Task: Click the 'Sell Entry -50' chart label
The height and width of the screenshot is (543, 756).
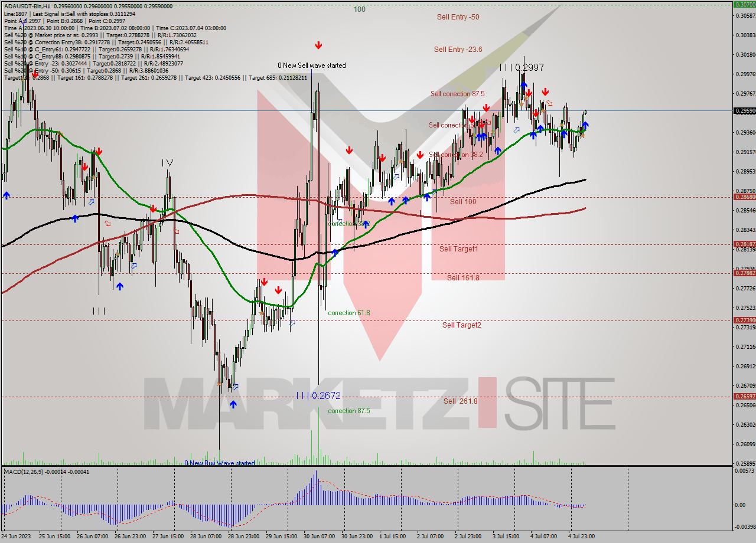Action: click(458, 17)
